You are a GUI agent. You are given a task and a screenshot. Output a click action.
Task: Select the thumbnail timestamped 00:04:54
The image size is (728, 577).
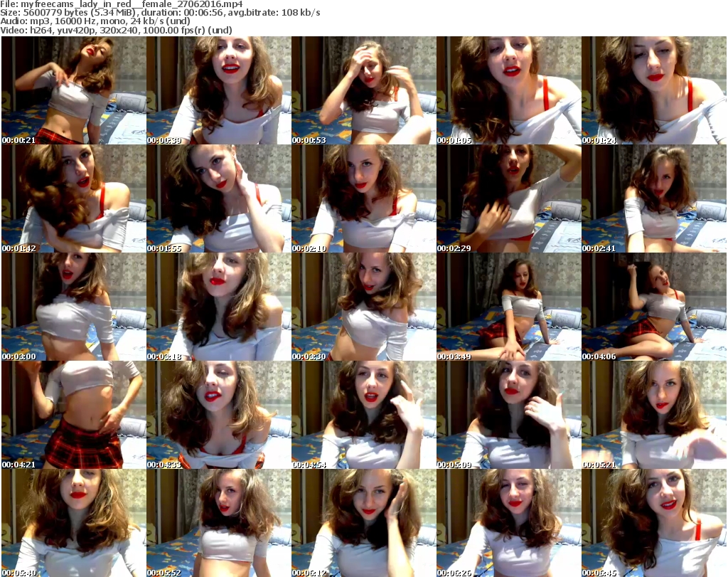[364, 415]
